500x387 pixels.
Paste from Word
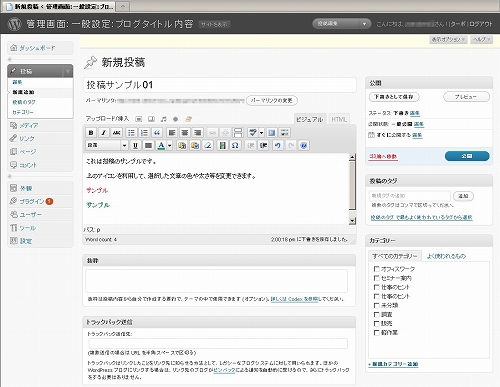[x=195, y=145]
